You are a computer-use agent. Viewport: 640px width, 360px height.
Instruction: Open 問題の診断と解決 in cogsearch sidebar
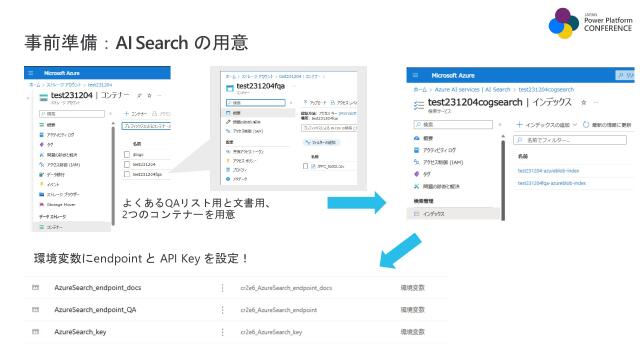coord(441,187)
